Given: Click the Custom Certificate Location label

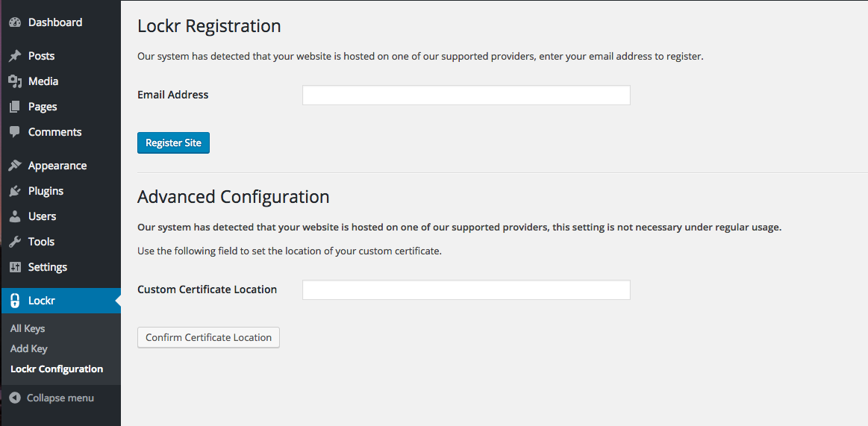Looking at the screenshot, I should pos(207,289).
